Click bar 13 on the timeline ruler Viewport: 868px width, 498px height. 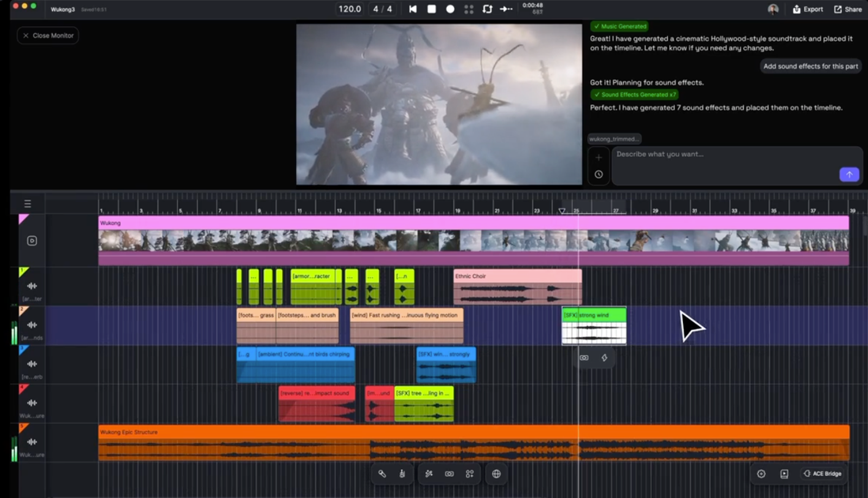click(339, 210)
